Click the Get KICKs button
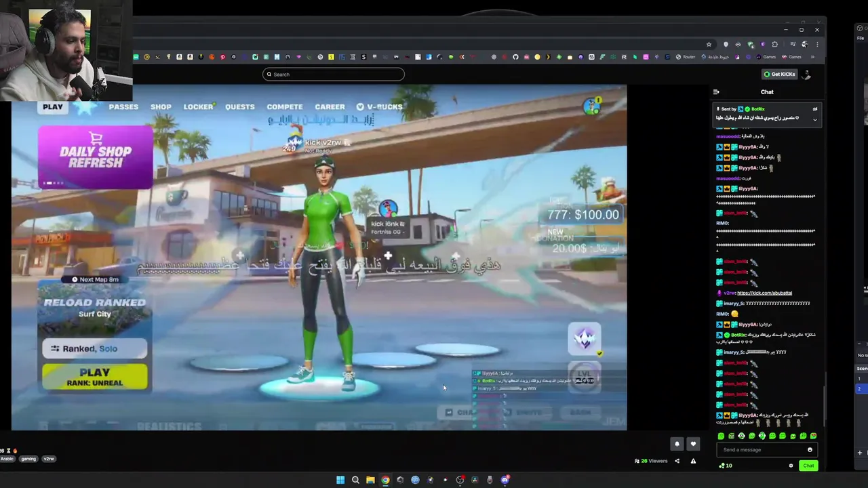868x488 pixels. pyautogui.click(x=780, y=75)
